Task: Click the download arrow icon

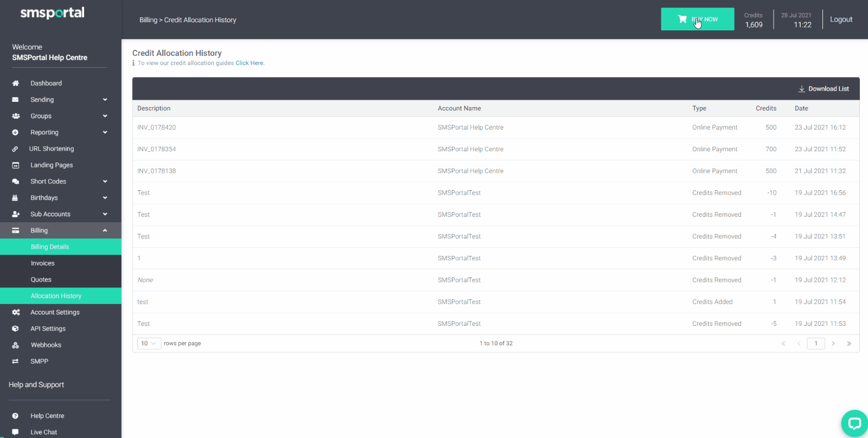Action: pyautogui.click(x=801, y=89)
